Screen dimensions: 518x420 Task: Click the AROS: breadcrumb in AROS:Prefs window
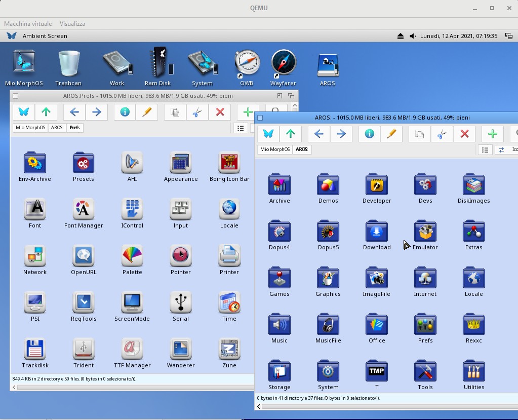click(57, 128)
